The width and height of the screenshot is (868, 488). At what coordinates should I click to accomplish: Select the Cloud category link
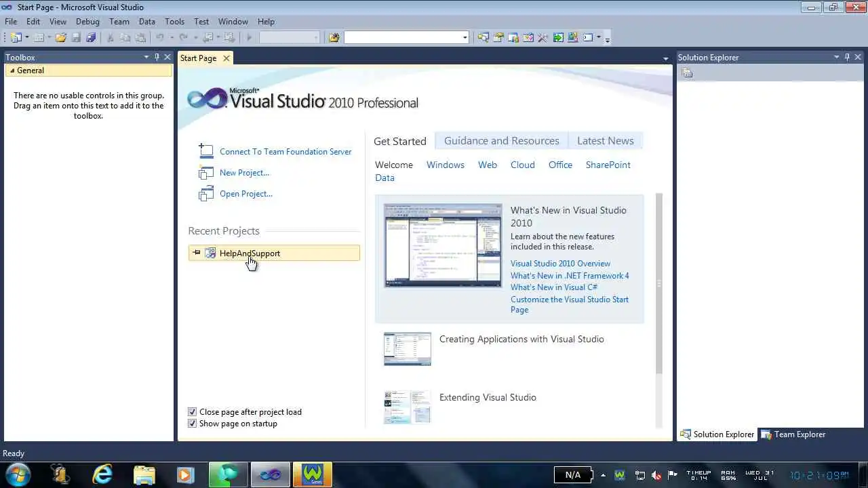[523, 165]
